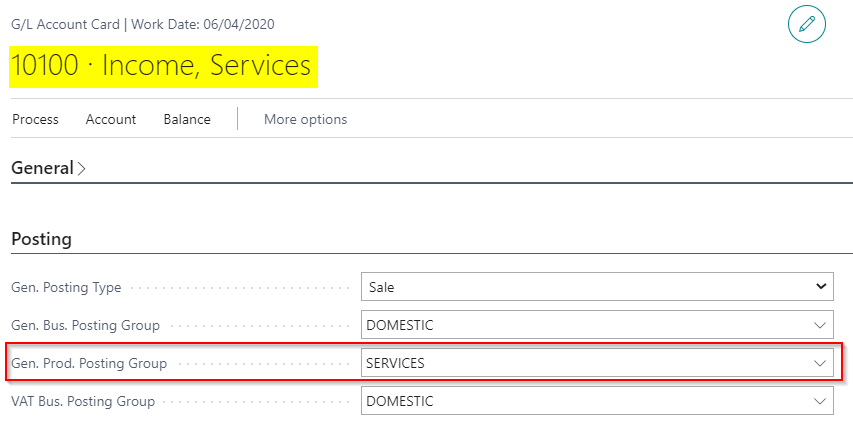This screenshot has height=446, width=853.
Task: Open the Account menu
Action: click(x=111, y=119)
